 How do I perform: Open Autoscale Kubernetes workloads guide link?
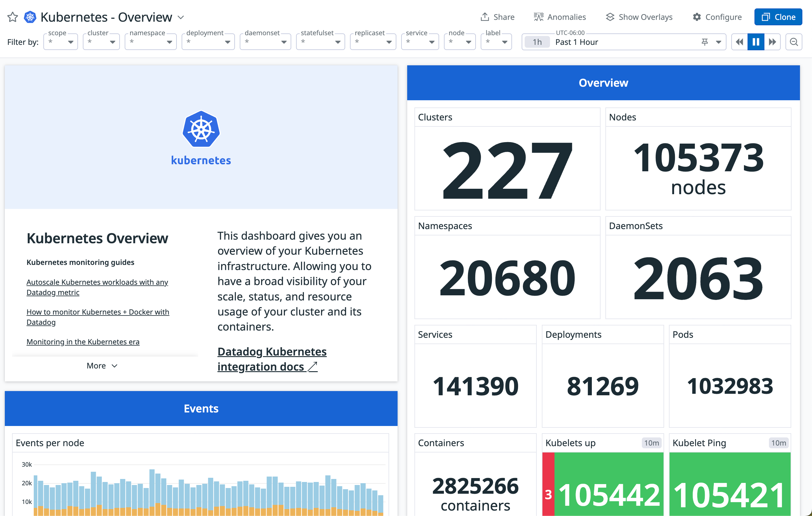click(97, 287)
